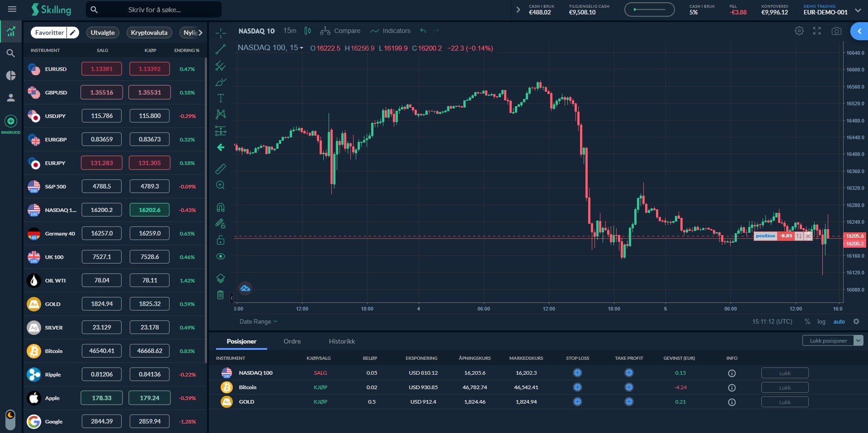Open the Lukk posisjoner dropdown arrow

(x=859, y=340)
